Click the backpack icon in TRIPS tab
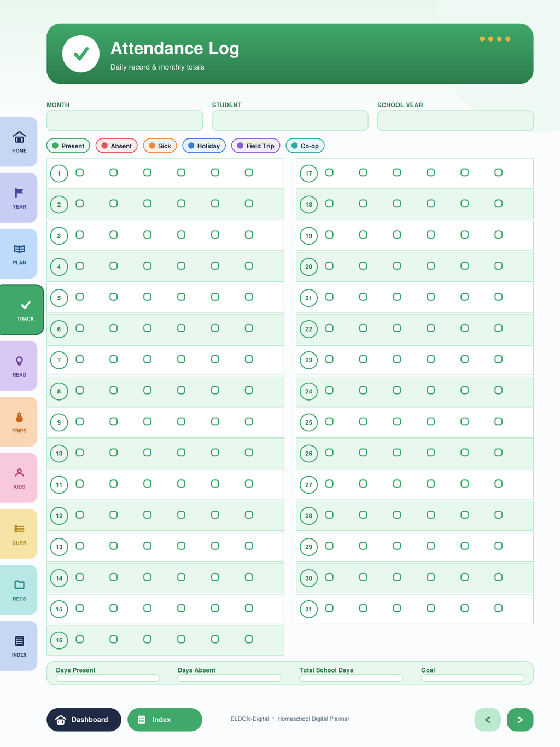560x747 pixels. point(19,417)
